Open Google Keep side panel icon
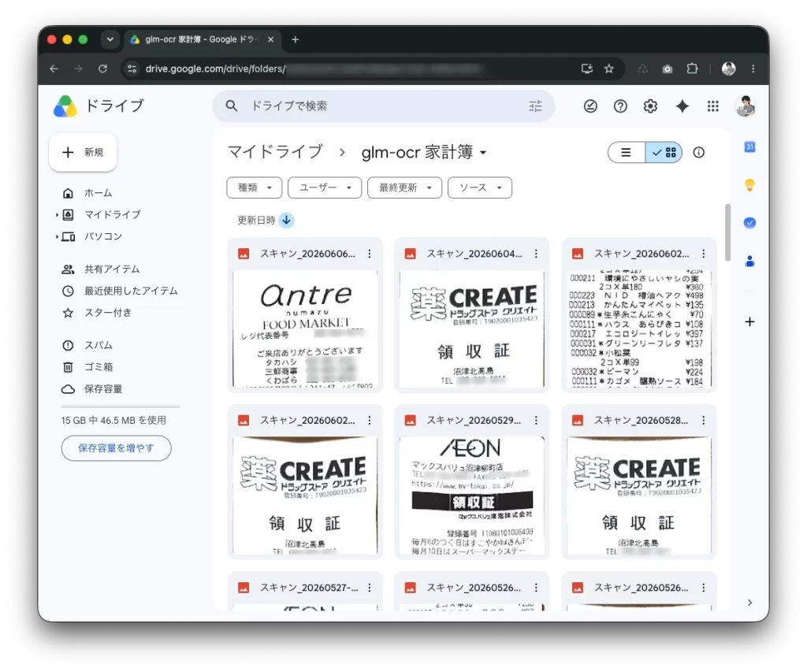Screen dimensions: 807x672 click(749, 184)
